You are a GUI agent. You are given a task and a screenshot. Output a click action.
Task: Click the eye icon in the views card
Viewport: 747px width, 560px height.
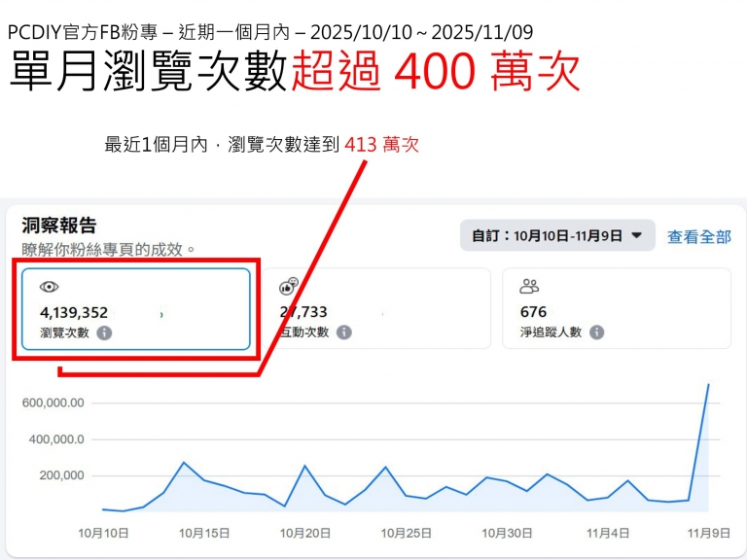click(x=49, y=287)
